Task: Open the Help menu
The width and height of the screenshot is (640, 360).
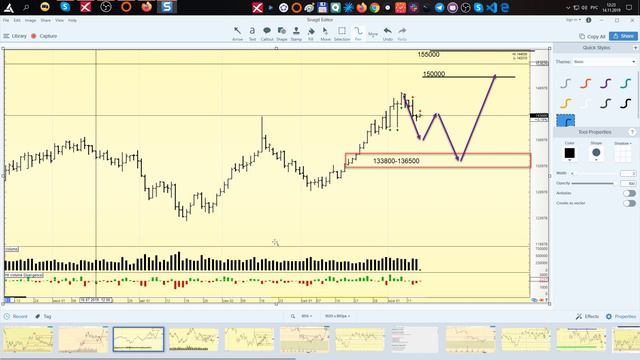Action: [x=72, y=20]
